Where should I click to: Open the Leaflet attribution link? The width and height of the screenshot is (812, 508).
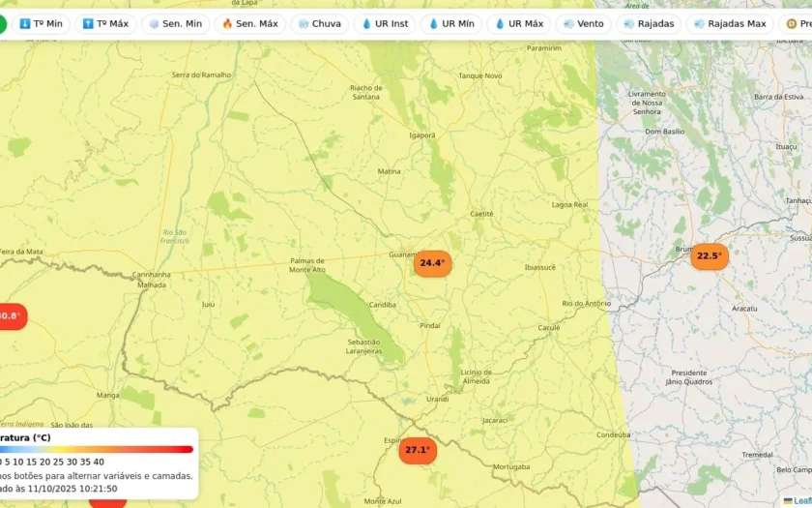(x=801, y=501)
